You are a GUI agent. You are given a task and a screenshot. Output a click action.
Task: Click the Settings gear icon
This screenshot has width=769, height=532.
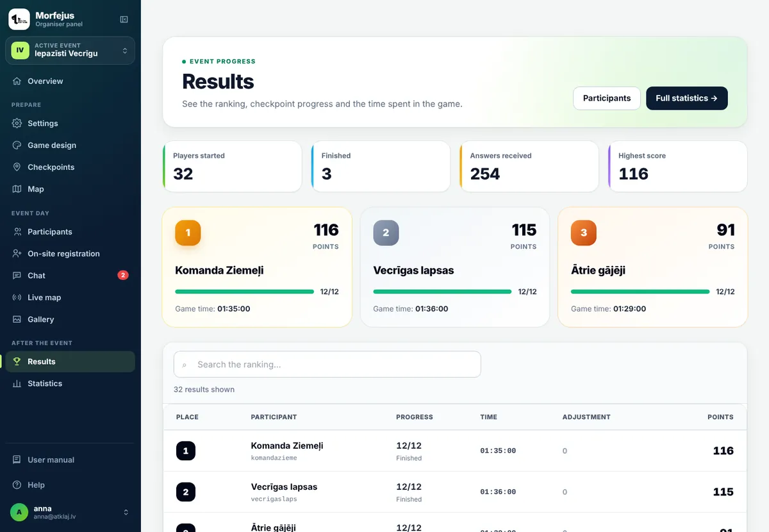point(17,124)
